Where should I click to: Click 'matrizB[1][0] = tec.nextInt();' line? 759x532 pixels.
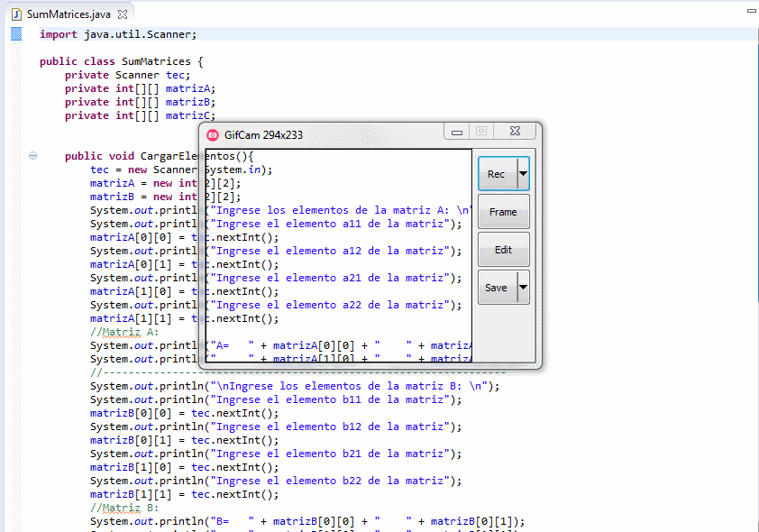[x=185, y=468]
